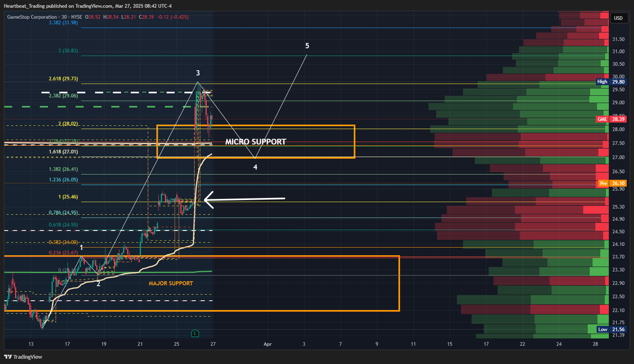Click the high value H28.54
The width and height of the screenshot is (634, 364).
(111, 17)
